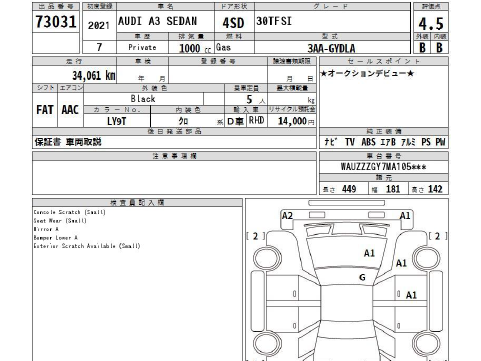This screenshot has width=481, height=361.
Task: Select the Seat Wear (Small) note
Action: tap(60, 221)
